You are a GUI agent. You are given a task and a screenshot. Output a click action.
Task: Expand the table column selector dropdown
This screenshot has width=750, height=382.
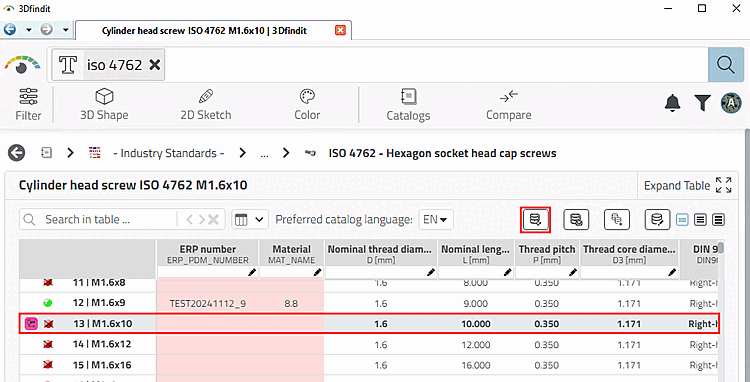[250, 220]
